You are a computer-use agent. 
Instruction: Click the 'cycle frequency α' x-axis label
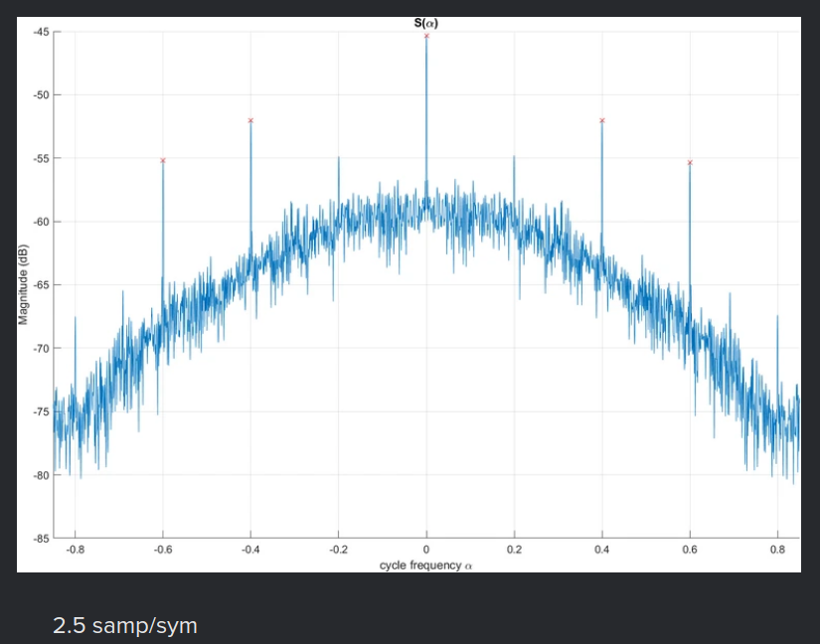425,564
